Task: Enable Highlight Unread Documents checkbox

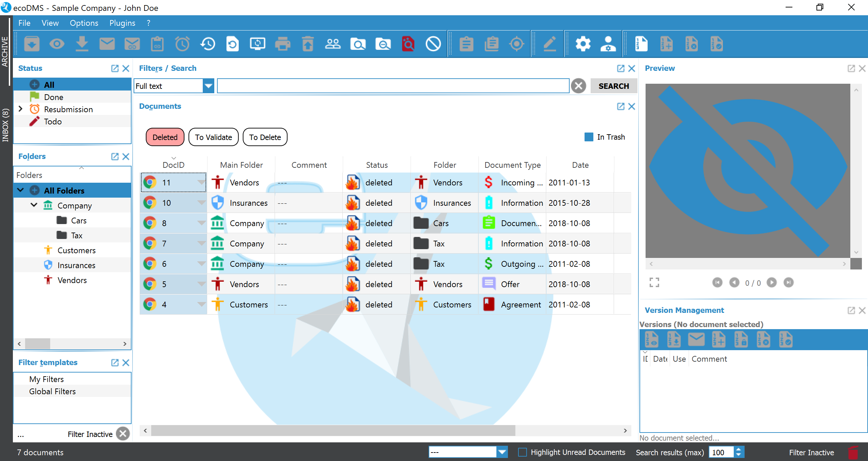Action: 522,452
